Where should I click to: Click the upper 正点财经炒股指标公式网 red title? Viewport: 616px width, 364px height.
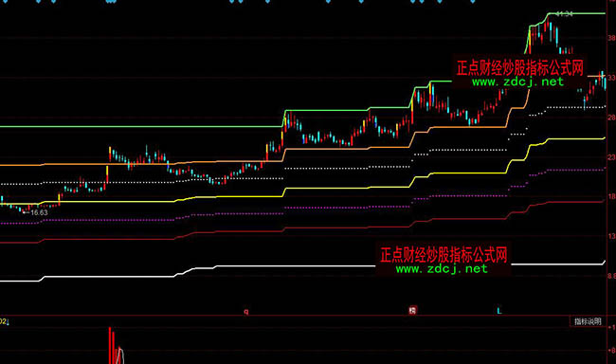coord(519,67)
